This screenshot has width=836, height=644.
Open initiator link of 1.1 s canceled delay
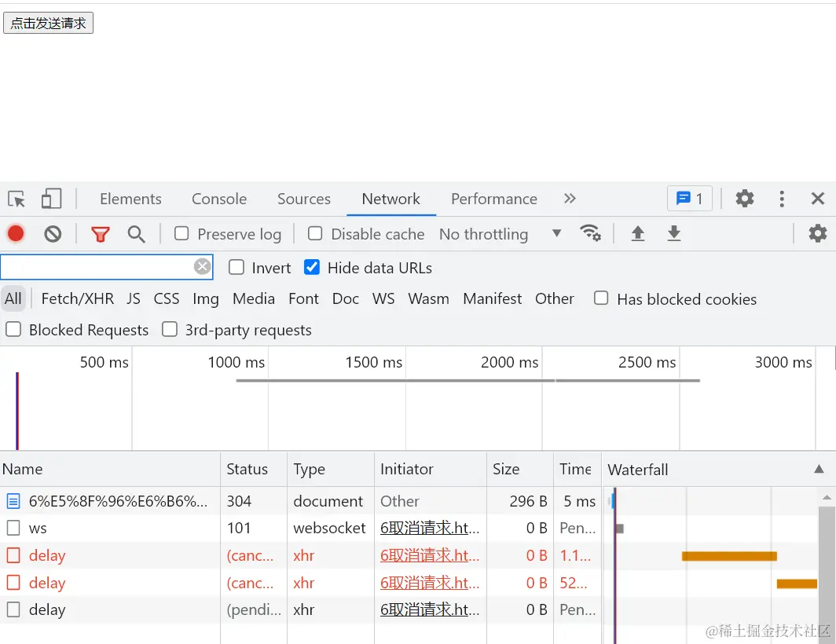tap(430, 555)
